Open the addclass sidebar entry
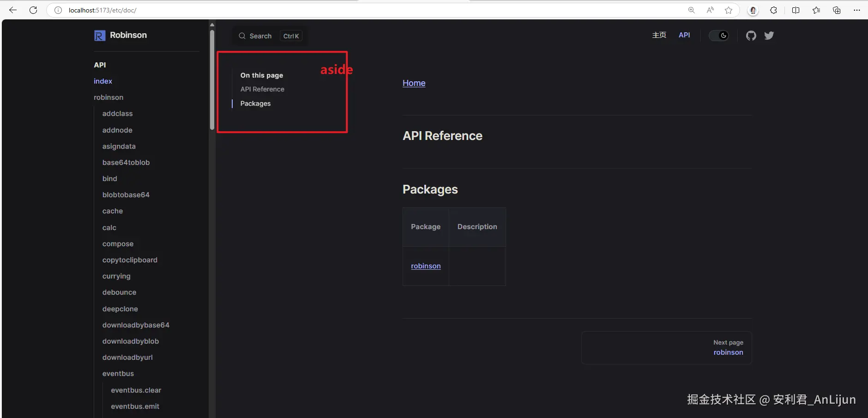The height and width of the screenshot is (418, 868). pos(117,114)
